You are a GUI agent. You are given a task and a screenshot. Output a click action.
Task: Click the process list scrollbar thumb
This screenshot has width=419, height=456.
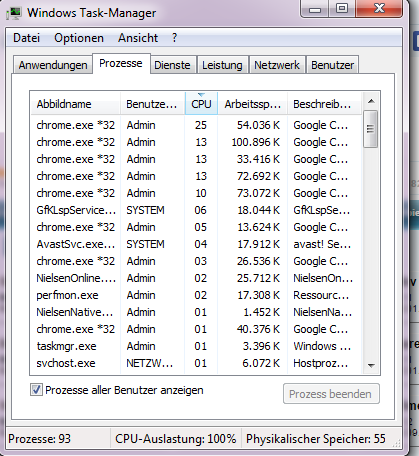pos(370,129)
